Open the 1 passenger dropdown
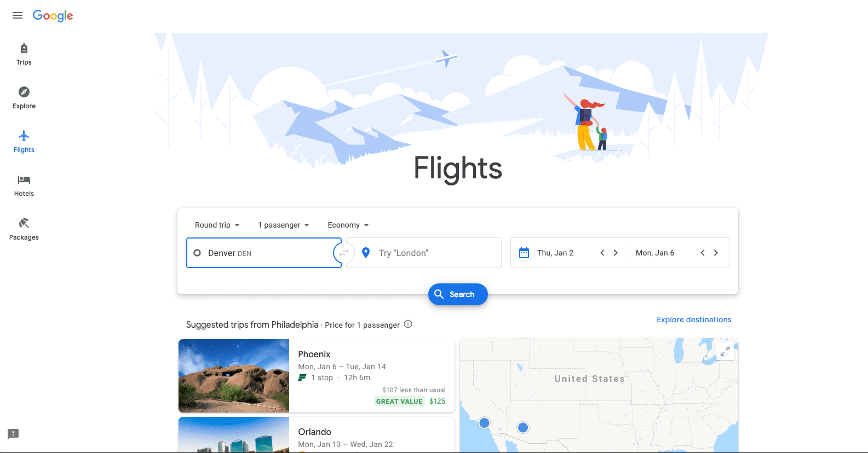This screenshot has width=868, height=453. pyautogui.click(x=284, y=225)
